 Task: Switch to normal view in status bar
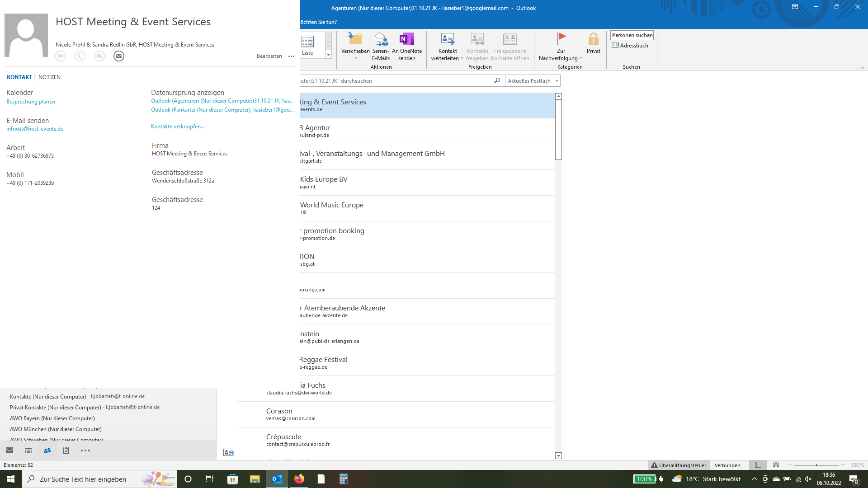click(758, 465)
